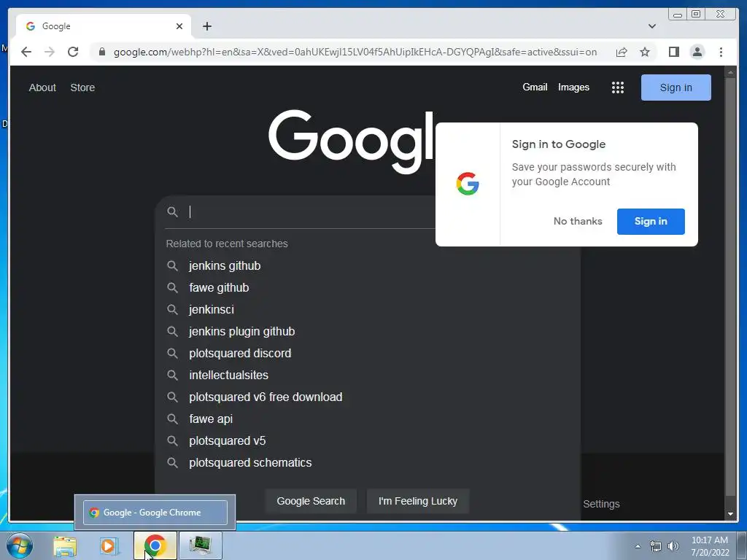This screenshot has width=747, height=560.
Task: Launch Windows Media Player from taskbar
Action: [x=109, y=545]
